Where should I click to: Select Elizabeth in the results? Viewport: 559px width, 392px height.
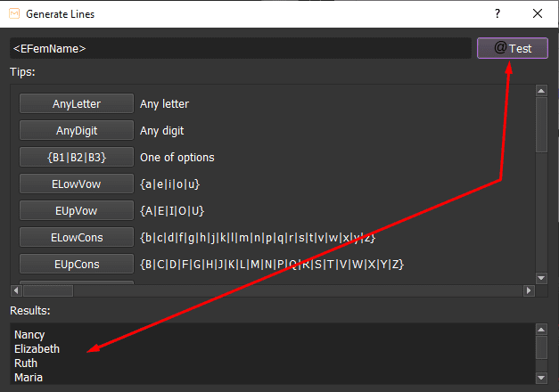37,349
